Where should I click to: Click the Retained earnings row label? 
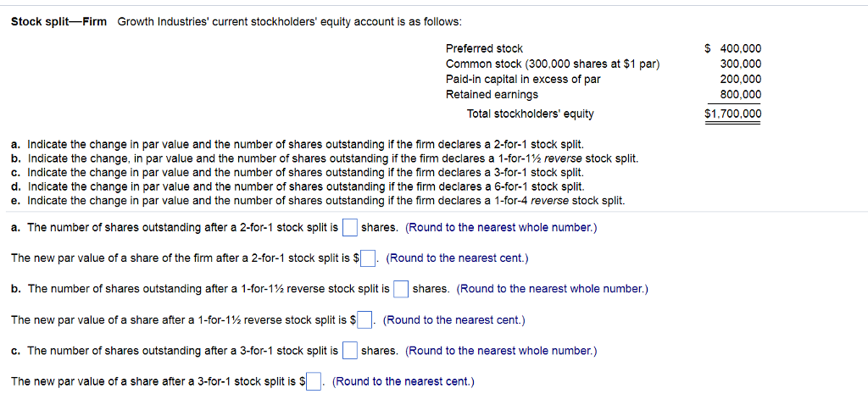[x=492, y=95]
